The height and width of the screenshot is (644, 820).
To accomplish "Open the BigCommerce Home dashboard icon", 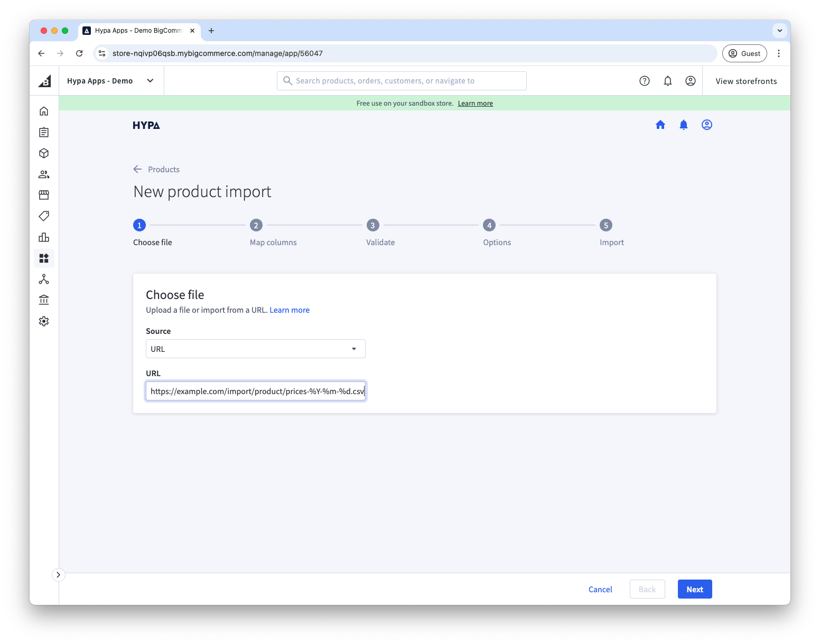I will coord(44,111).
